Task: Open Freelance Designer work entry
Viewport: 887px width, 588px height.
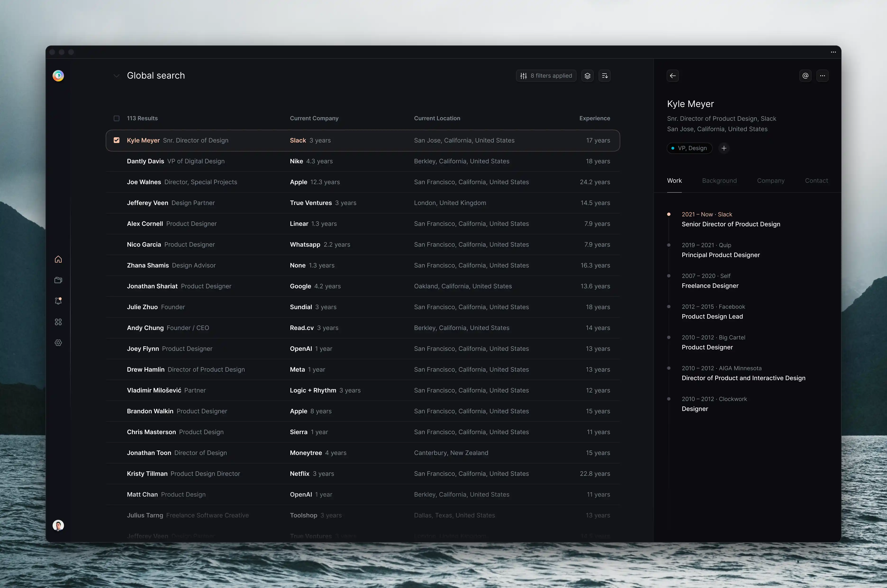Action: [710, 281]
